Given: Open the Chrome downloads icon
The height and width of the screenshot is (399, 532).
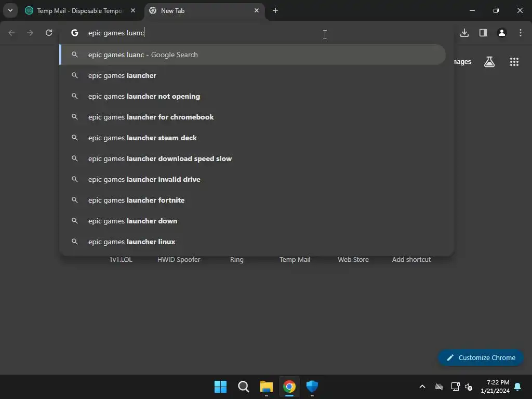Looking at the screenshot, I should pyautogui.click(x=464, y=33).
